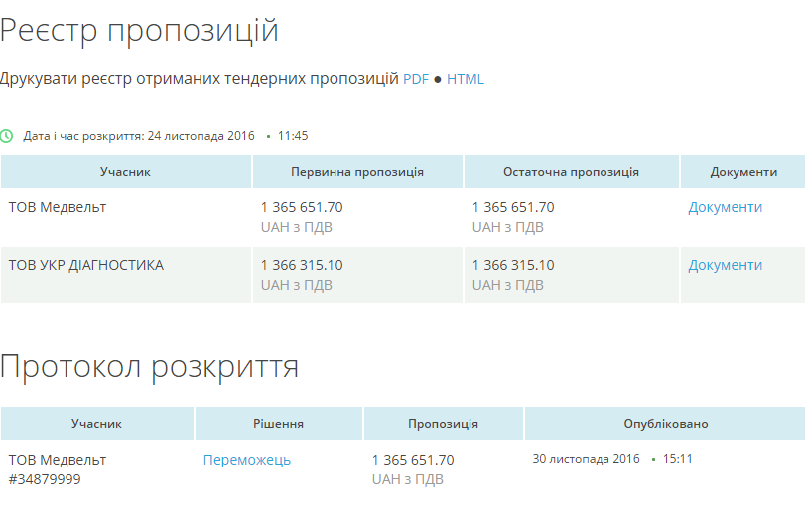Click the identifier #34879999 under the winner

(x=45, y=479)
